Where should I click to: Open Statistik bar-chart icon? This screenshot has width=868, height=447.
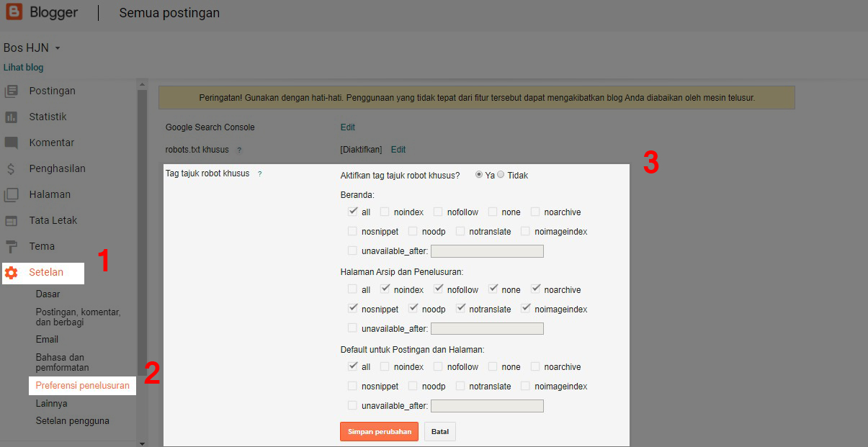click(x=11, y=117)
